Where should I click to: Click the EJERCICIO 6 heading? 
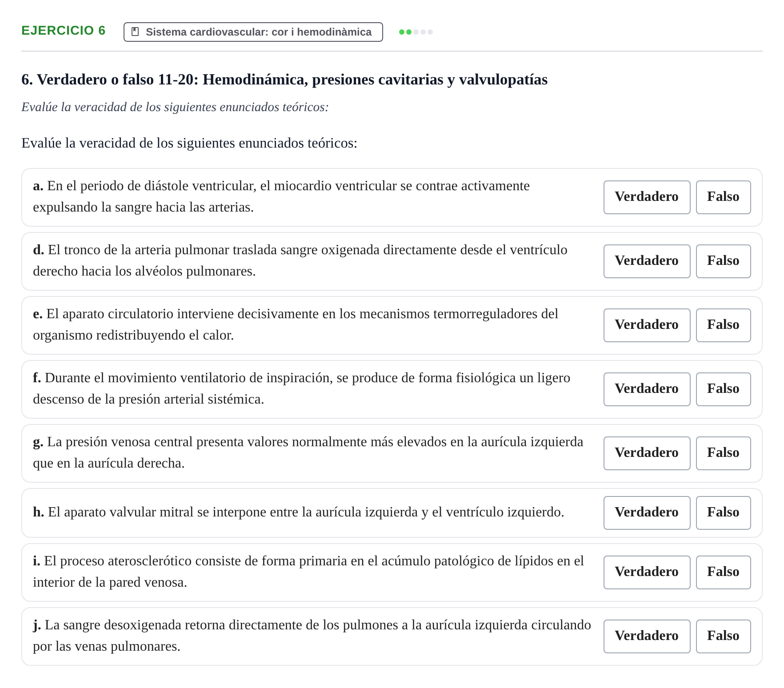tap(64, 31)
